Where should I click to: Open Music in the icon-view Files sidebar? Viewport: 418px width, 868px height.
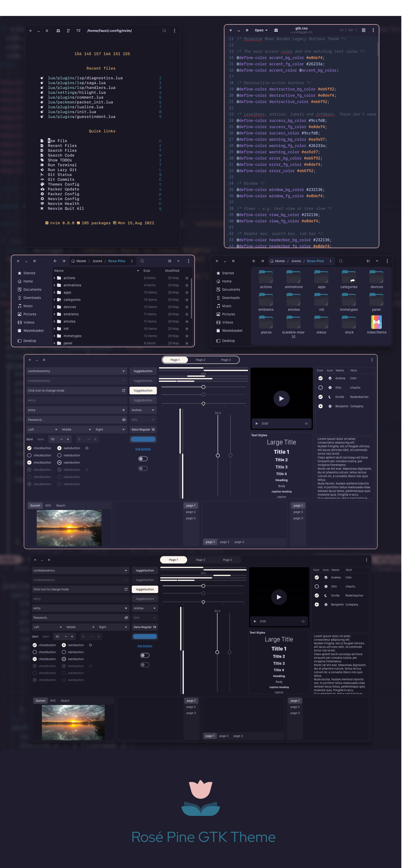point(227,306)
